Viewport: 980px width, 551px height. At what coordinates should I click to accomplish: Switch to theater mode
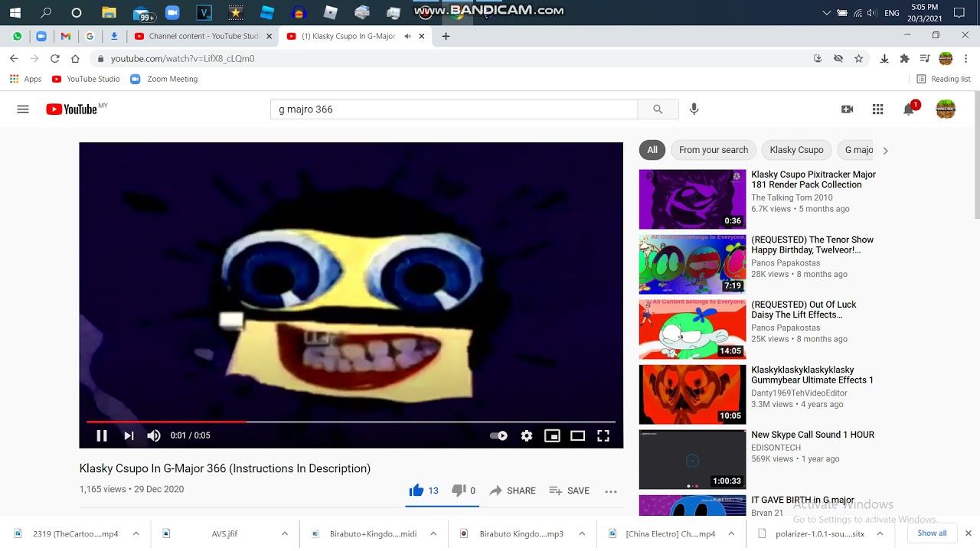(x=578, y=435)
